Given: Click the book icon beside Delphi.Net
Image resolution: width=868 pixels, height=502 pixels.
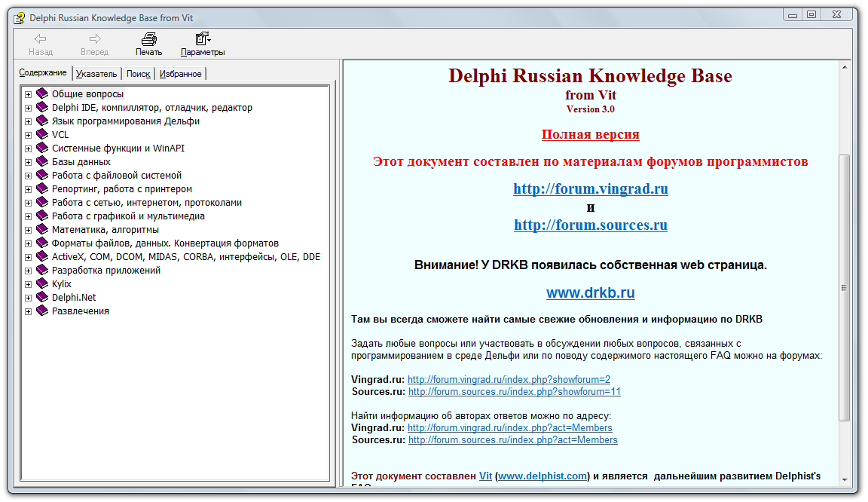Looking at the screenshot, I should click(41, 298).
